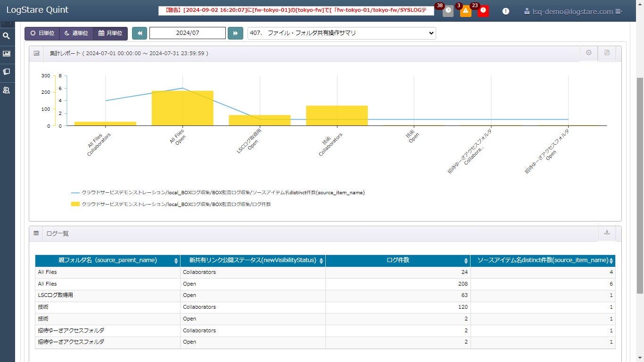Viewport: 644px width, 362px height.
Task: Open the orange warning alerts icon
Action: pos(465,11)
